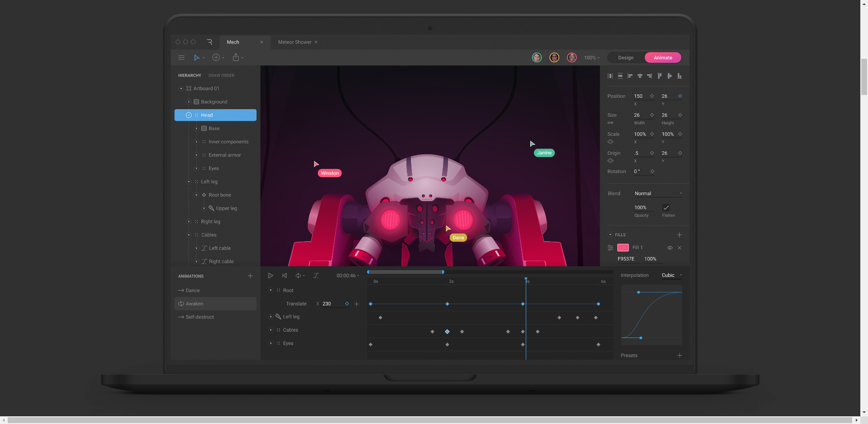Collapse the Artboard 01 tree node
Screen dimensions: 868x424
181,89
